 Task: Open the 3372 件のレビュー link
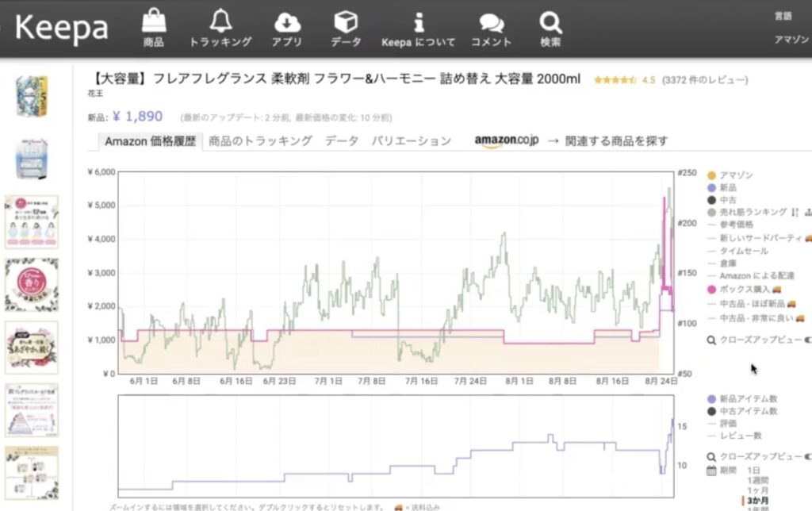(705, 80)
